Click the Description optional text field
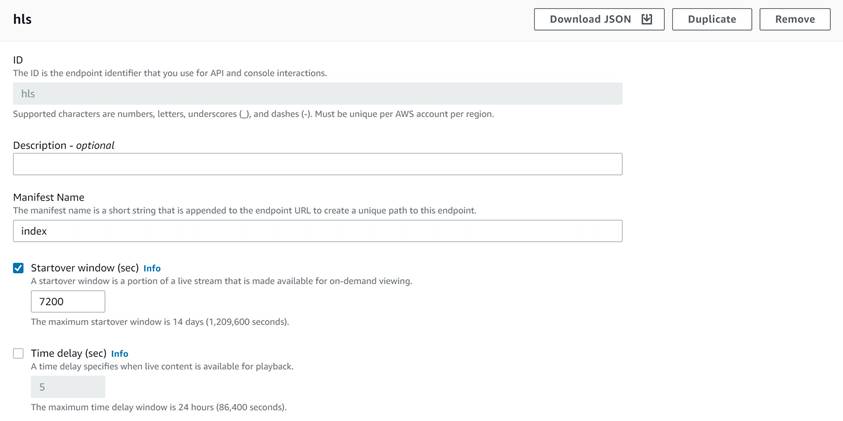843x421 pixels. click(x=318, y=164)
